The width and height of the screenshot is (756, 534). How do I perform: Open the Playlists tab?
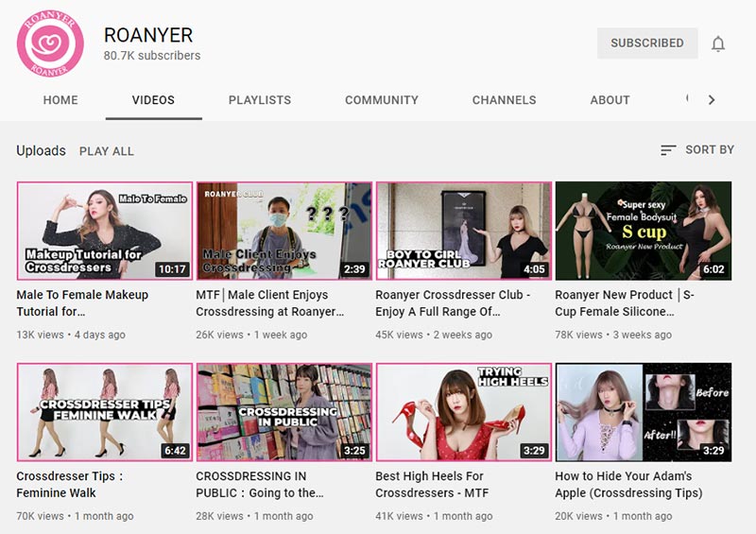[259, 100]
